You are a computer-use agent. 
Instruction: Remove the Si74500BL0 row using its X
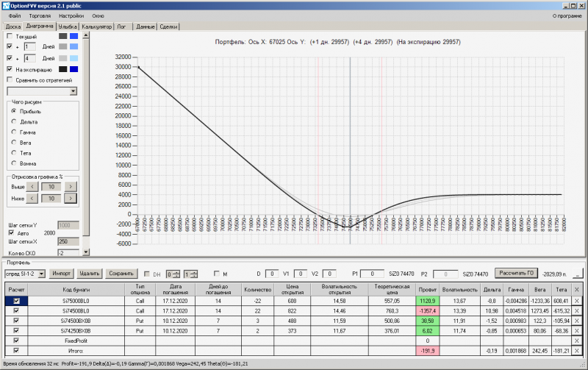577,311
